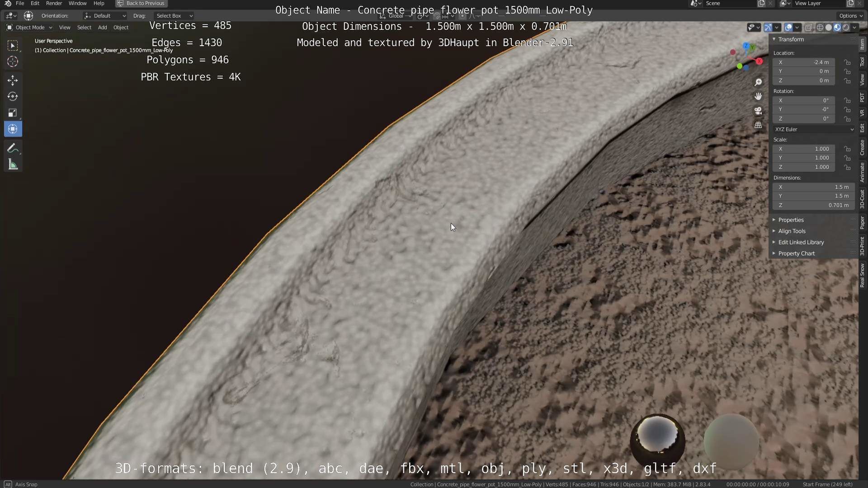Switch to the Tool sidebar tab

862,62
